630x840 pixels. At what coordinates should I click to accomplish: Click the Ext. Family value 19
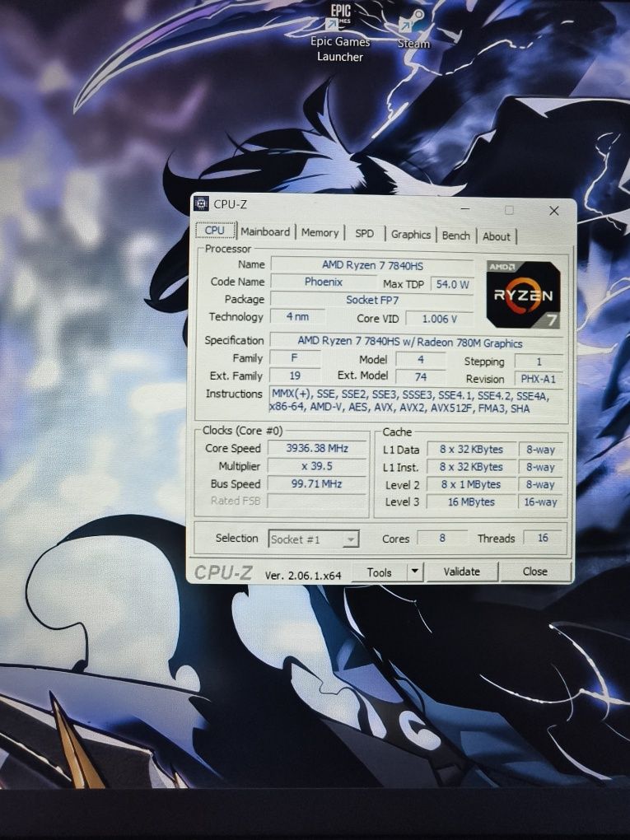[x=295, y=376]
